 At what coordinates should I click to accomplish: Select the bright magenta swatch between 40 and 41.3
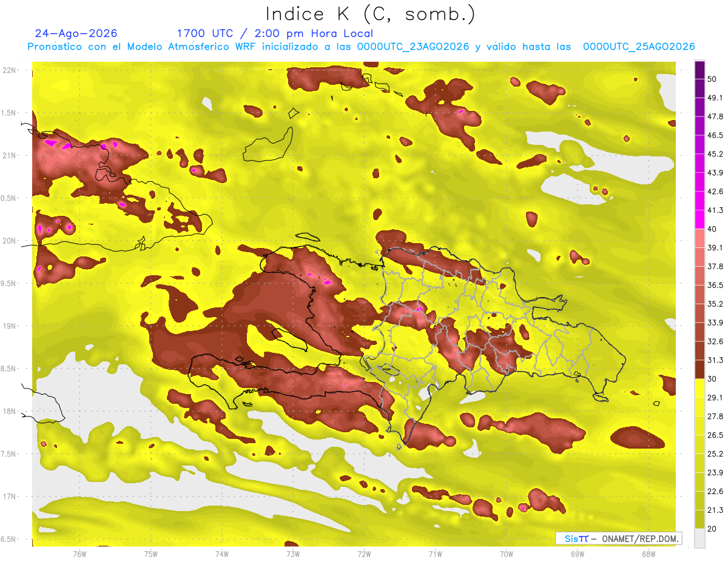(x=699, y=219)
